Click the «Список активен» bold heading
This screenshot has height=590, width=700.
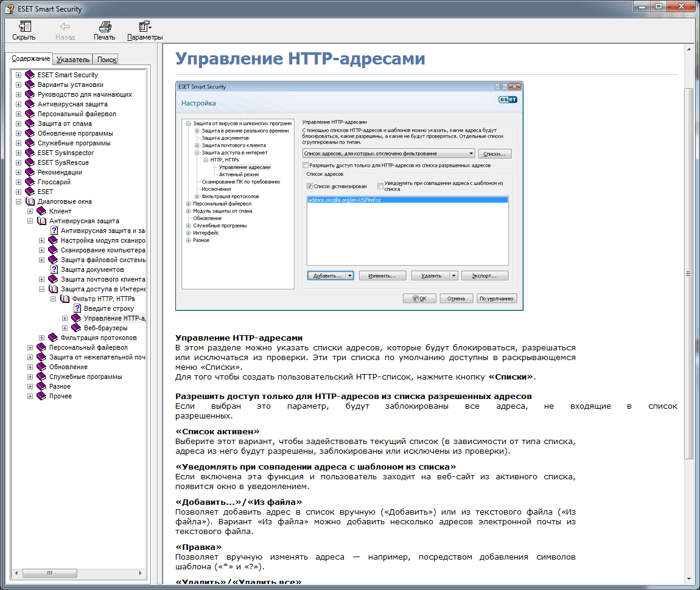tap(217, 431)
